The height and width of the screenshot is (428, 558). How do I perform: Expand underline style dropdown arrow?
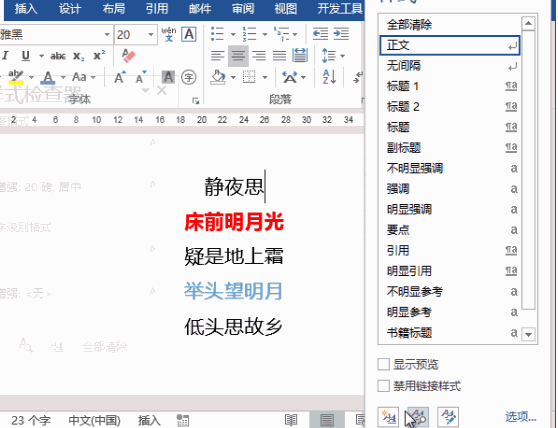tap(41, 56)
